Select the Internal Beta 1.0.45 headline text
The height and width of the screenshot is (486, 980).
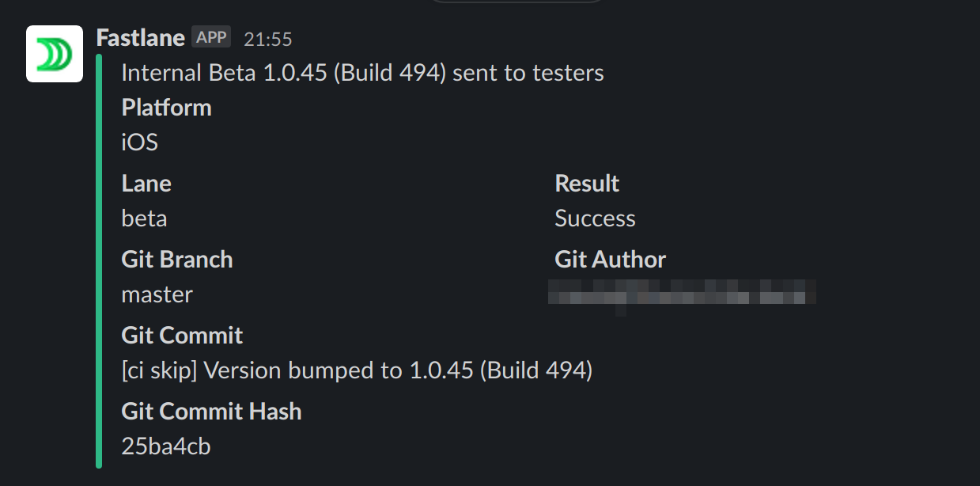coord(362,73)
